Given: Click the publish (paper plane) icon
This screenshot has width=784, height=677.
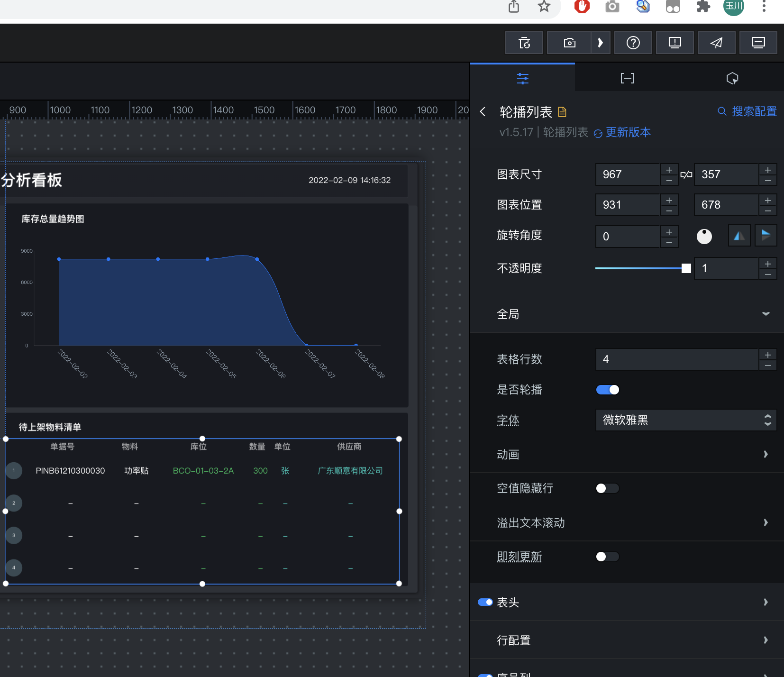Looking at the screenshot, I should pyautogui.click(x=716, y=43).
